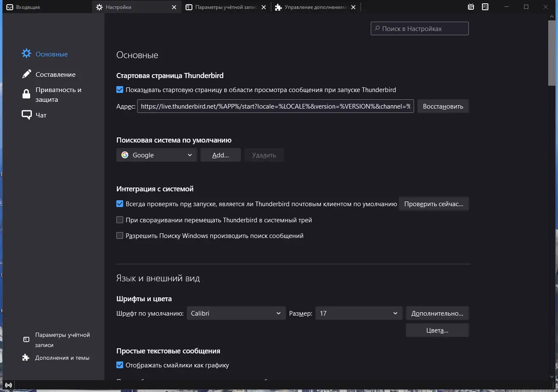Disable showing start page at Thunderbird launch
The height and width of the screenshot is (392, 558).
pos(120,90)
